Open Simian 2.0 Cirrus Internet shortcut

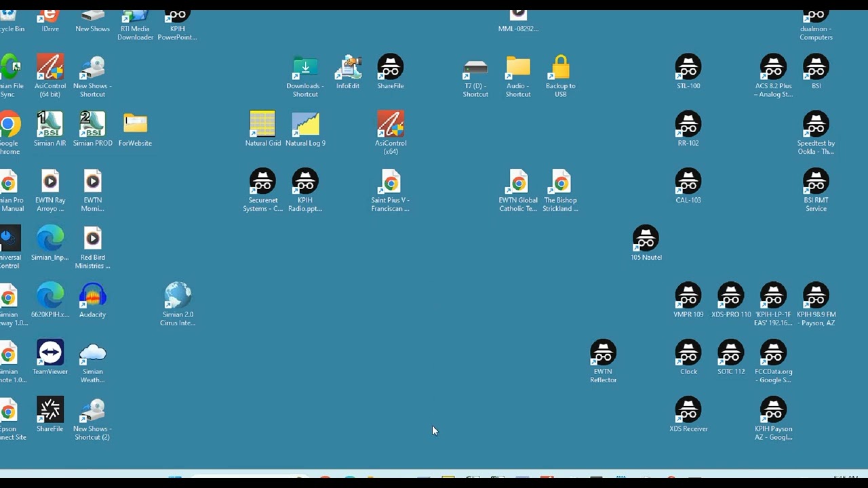(178, 304)
